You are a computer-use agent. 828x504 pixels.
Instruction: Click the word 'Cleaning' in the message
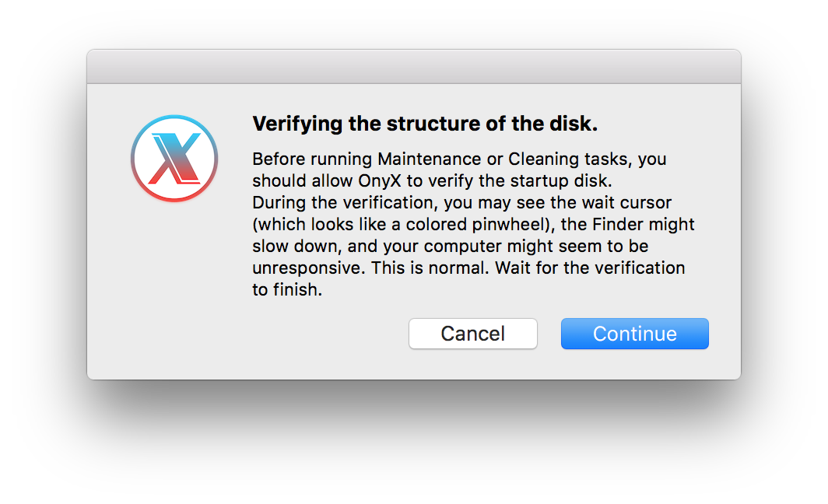point(544,159)
